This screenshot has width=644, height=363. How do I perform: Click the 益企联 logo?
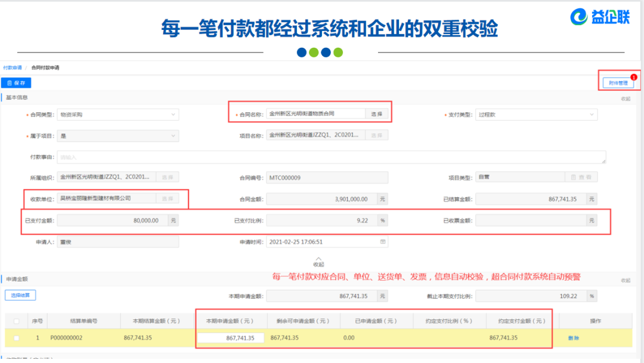coord(600,17)
